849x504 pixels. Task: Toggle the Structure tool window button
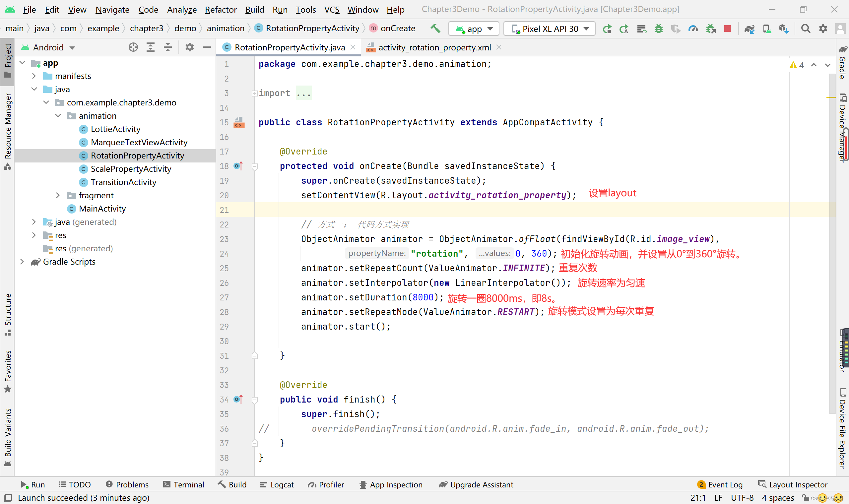8,314
